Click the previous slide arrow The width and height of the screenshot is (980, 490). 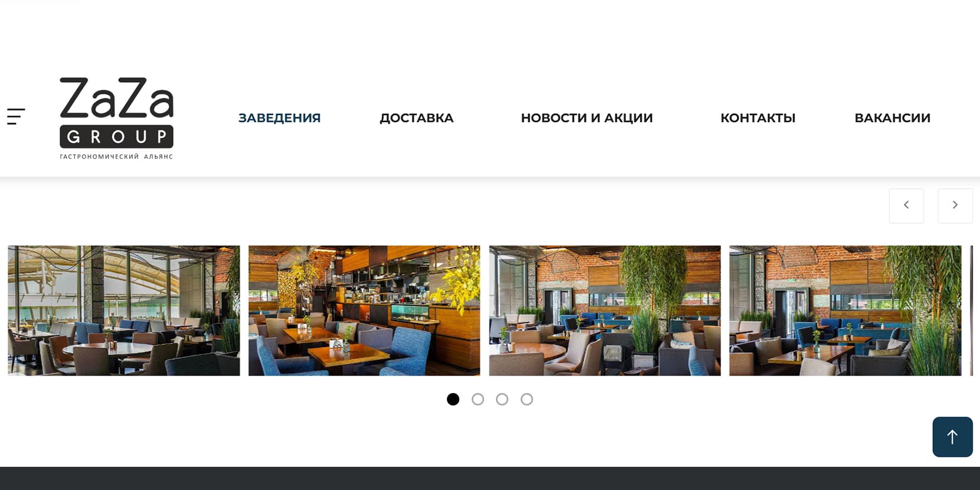[x=906, y=205]
